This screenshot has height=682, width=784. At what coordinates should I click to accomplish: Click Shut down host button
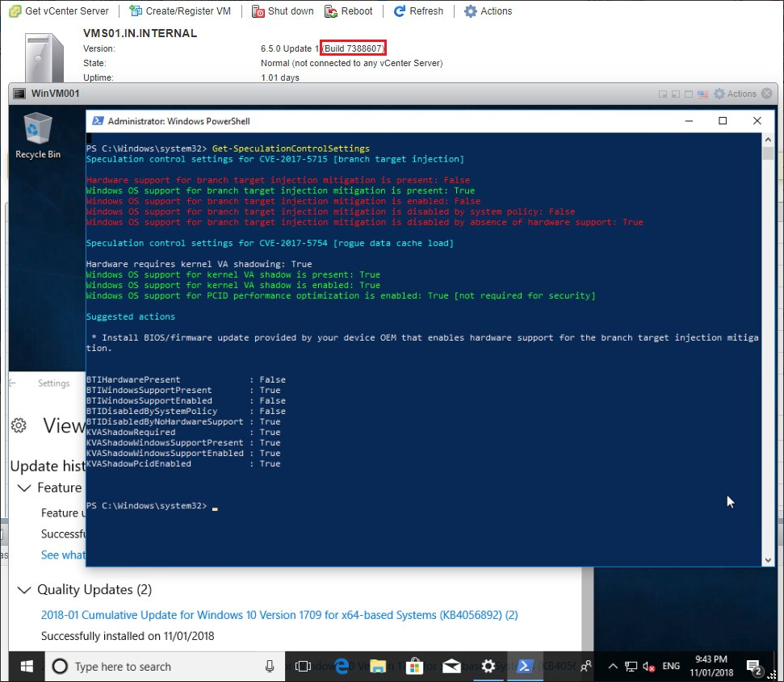tap(283, 11)
